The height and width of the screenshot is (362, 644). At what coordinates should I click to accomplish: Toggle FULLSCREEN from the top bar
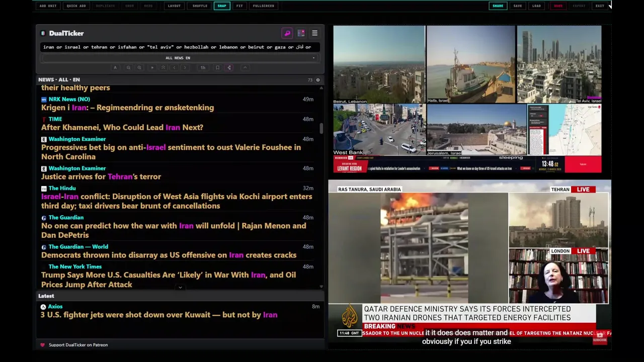coord(264,6)
